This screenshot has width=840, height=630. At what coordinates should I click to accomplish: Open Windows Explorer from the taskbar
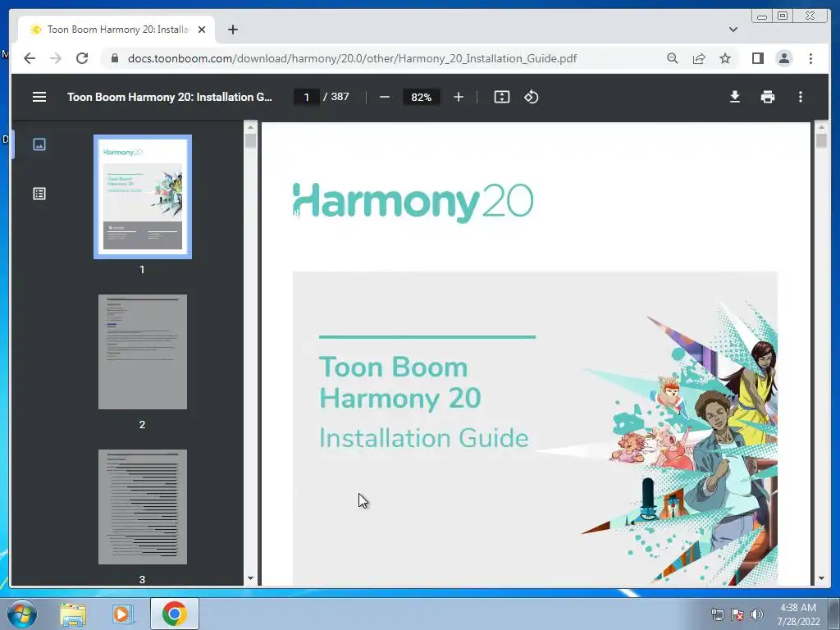(73, 614)
